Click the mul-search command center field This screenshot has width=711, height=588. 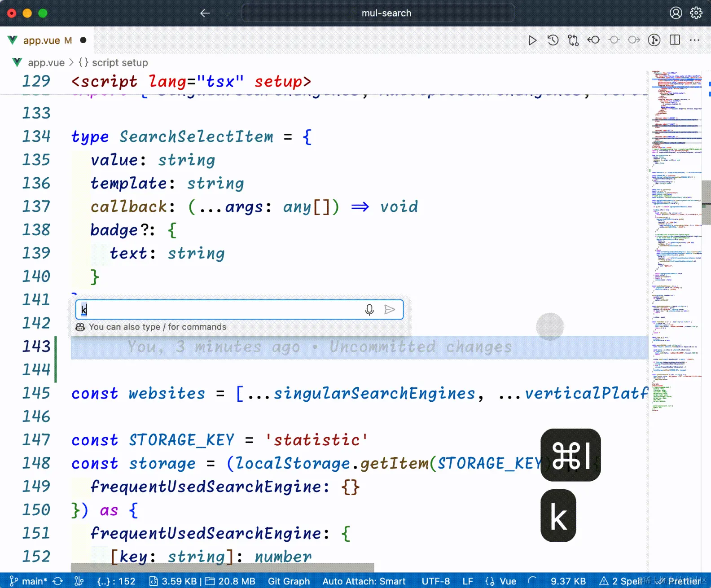378,13
